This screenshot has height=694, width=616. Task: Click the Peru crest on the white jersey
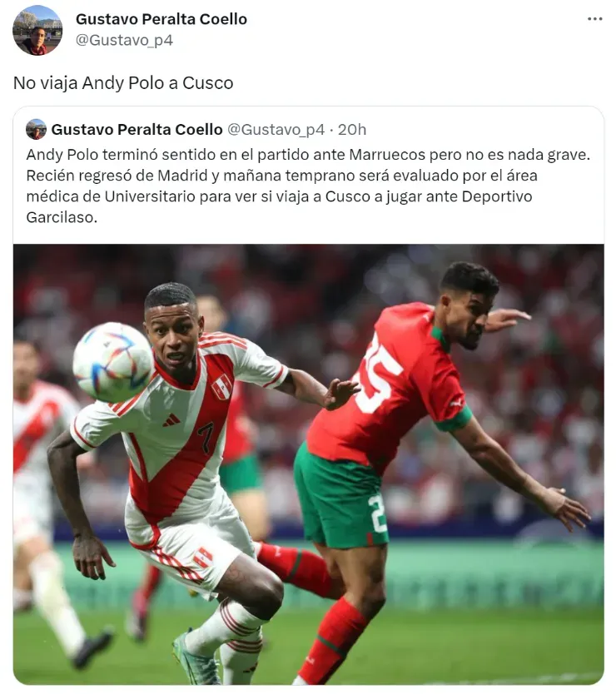(x=222, y=386)
